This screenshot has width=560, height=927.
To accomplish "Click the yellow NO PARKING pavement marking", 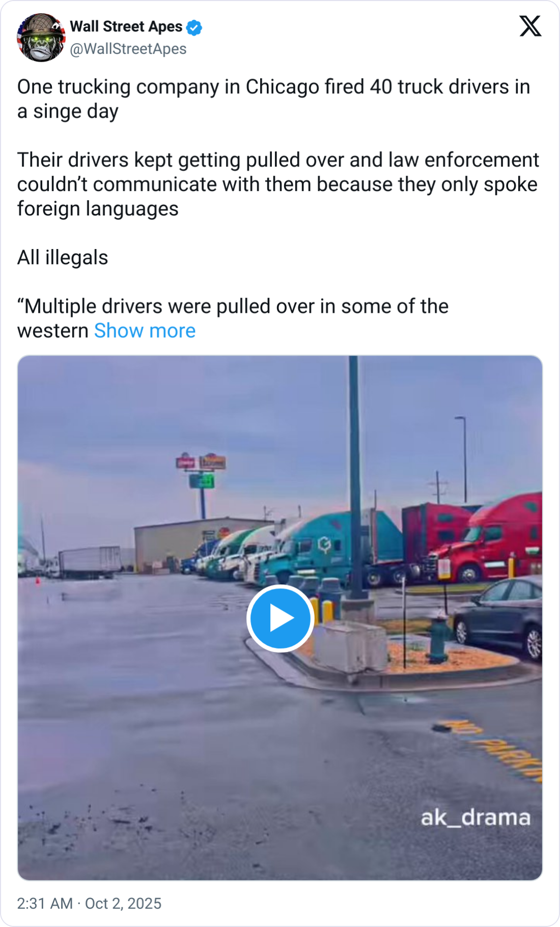I will tap(489, 750).
